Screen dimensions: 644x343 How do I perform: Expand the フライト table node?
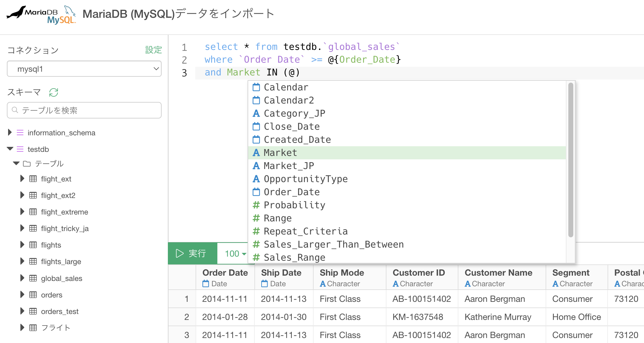(22, 328)
